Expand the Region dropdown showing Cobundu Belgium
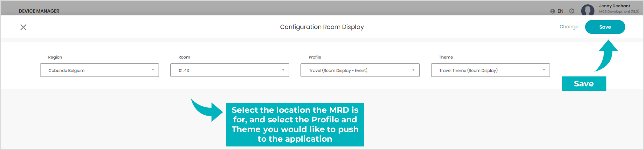Image resolution: width=644 pixels, height=150 pixels. [x=100, y=70]
